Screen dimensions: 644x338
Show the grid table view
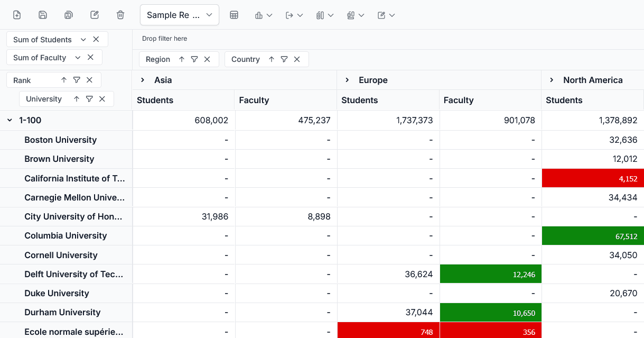[x=234, y=15]
